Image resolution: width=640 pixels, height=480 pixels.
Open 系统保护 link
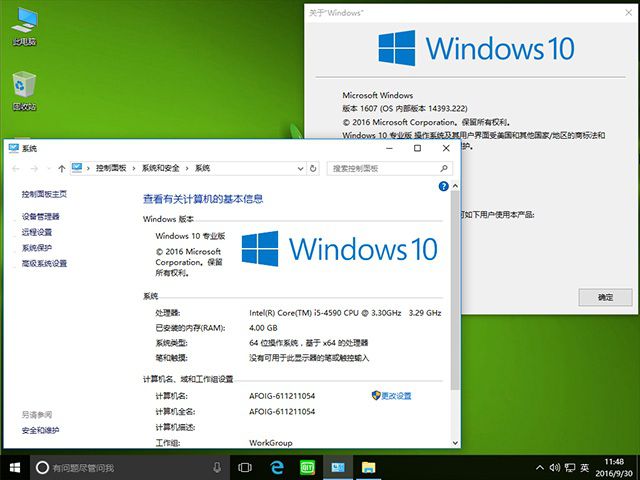coord(37,248)
